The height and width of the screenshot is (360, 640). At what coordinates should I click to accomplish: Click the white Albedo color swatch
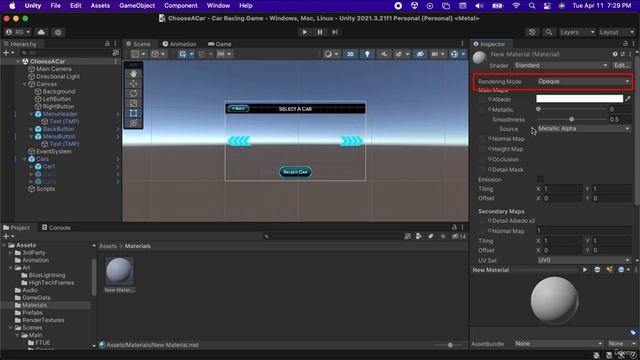click(579, 99)
